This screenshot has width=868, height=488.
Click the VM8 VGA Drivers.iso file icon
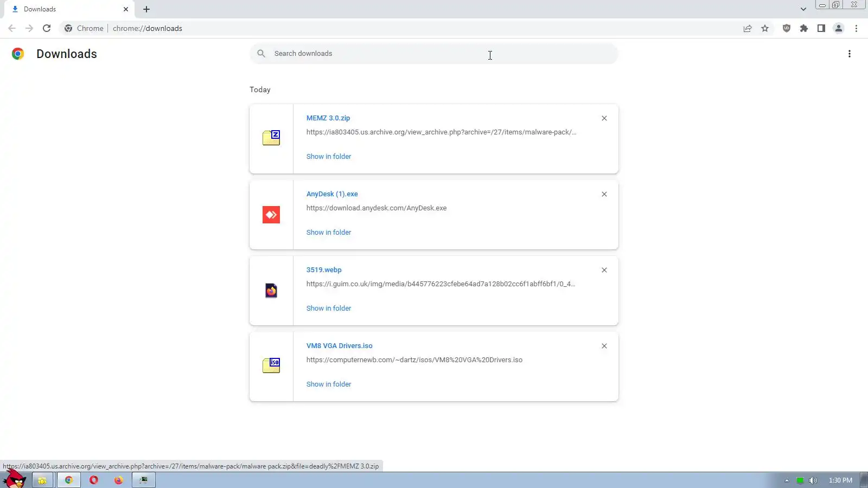click(x=271, y=365)
